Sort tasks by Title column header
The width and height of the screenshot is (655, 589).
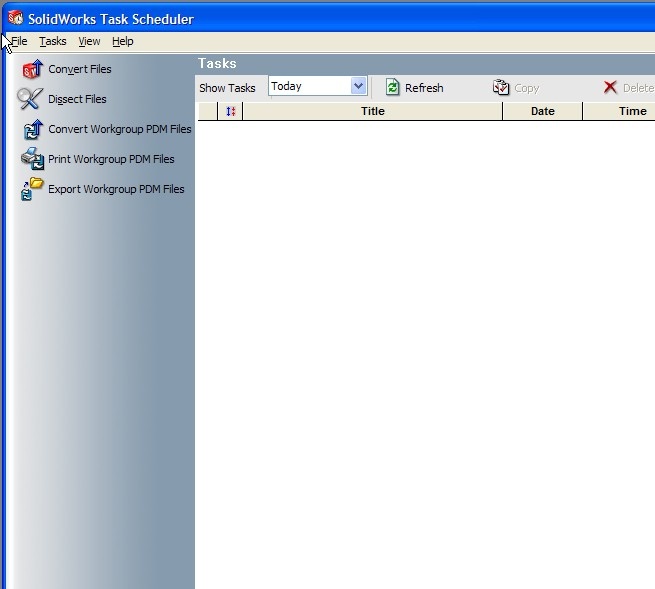coord(373,111)
